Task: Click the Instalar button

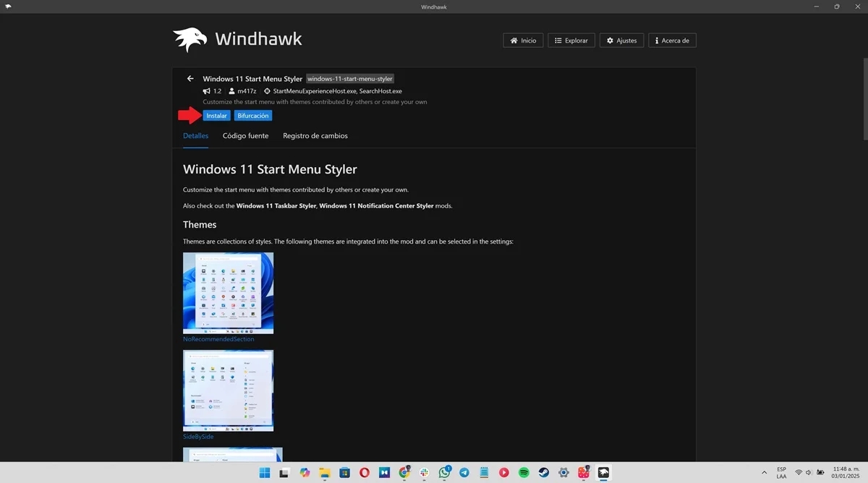Action: (x=216, y=115)
